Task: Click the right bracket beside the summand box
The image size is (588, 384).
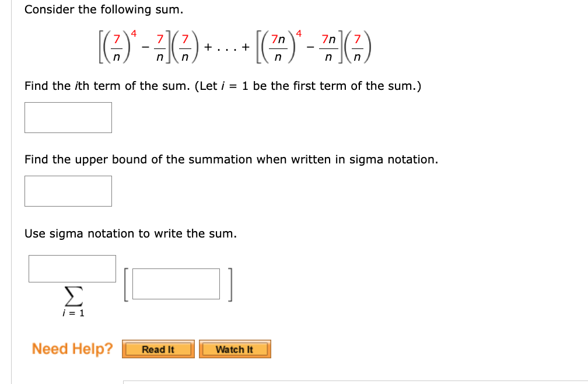Action: coord(229,284)
